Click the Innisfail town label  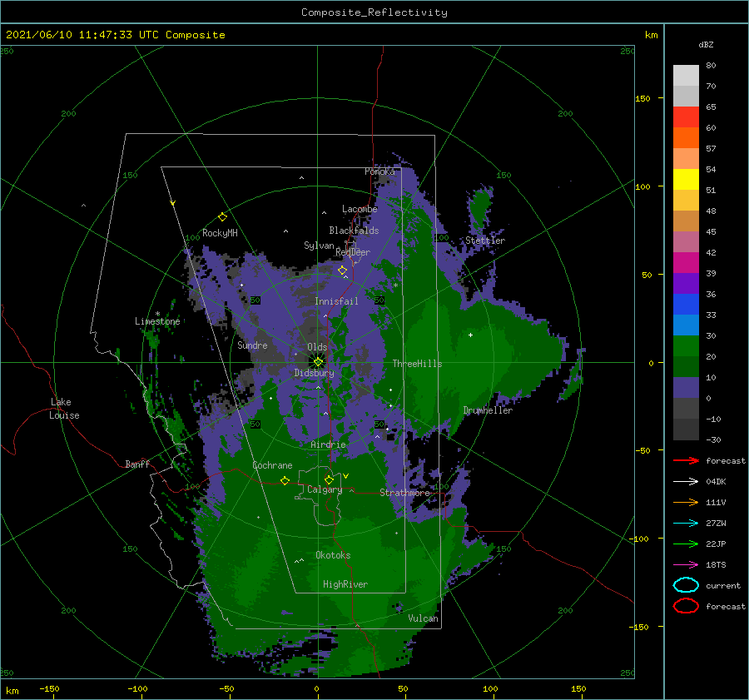[336, 301]
